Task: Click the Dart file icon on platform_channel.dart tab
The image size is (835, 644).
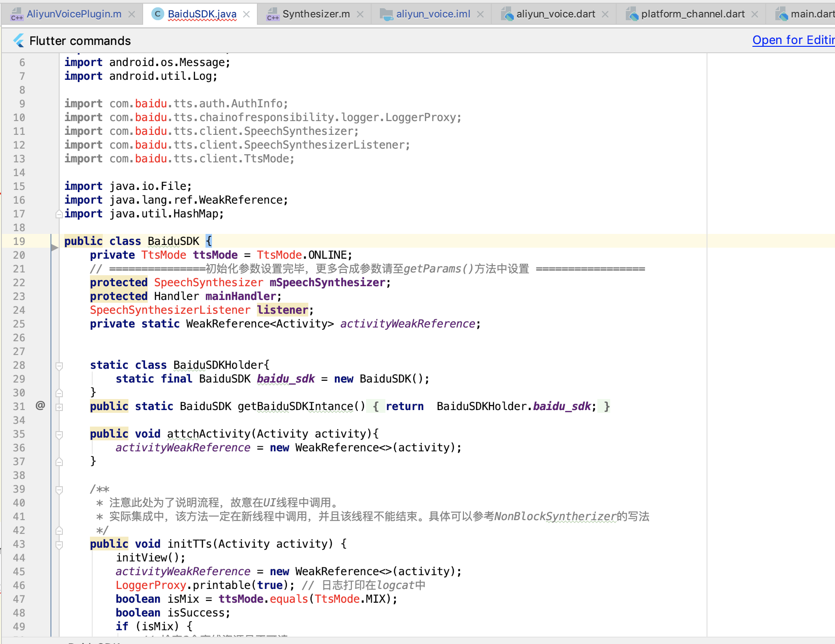Action: (632, 14)
